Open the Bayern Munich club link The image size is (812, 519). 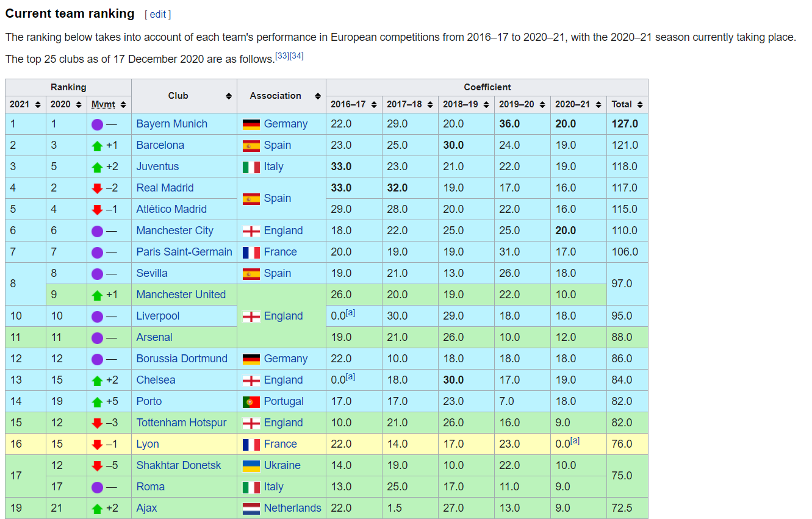coord(171,124)
